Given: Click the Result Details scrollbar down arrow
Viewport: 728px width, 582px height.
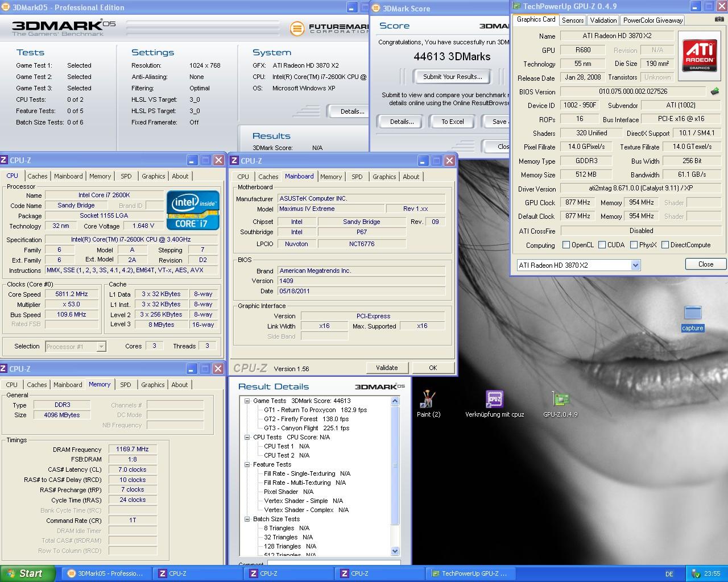Looking at the screenshot, I should point(395,551).
